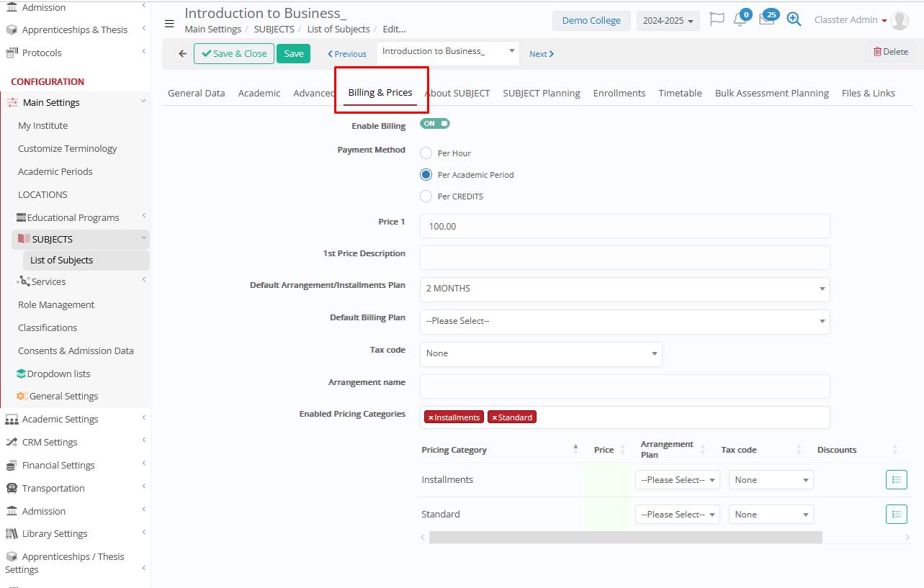This screenshot has height=588, width=924.
Task: Click the Save & Close button
Action: (234, 54)
